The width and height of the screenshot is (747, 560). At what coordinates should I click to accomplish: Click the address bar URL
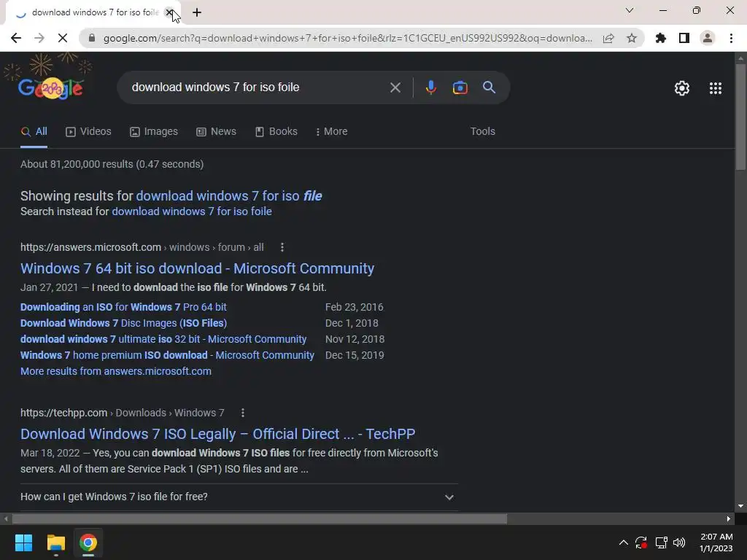tap(348, 38)
